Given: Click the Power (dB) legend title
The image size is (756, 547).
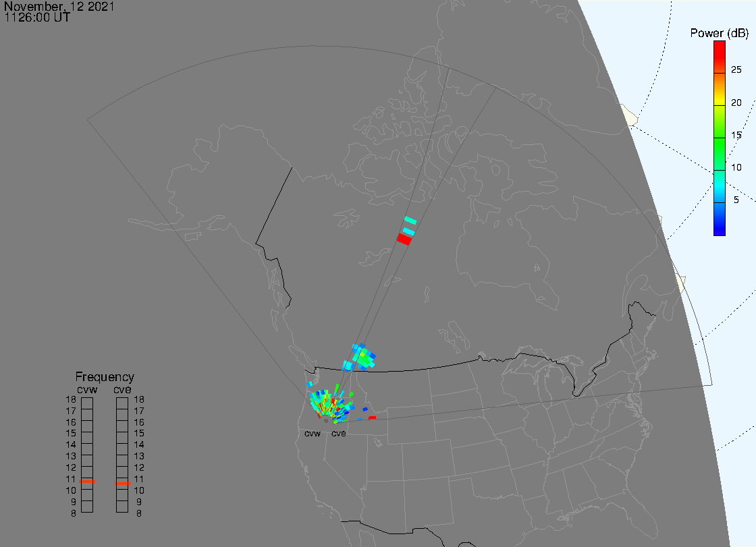Looking at the screenshot, I should coord(719,33).
